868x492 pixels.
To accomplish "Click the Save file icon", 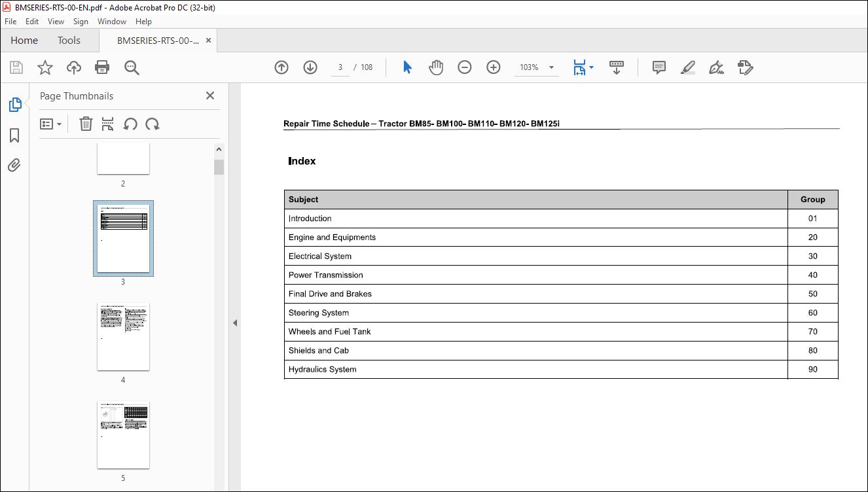I will [x=16, y=67].
